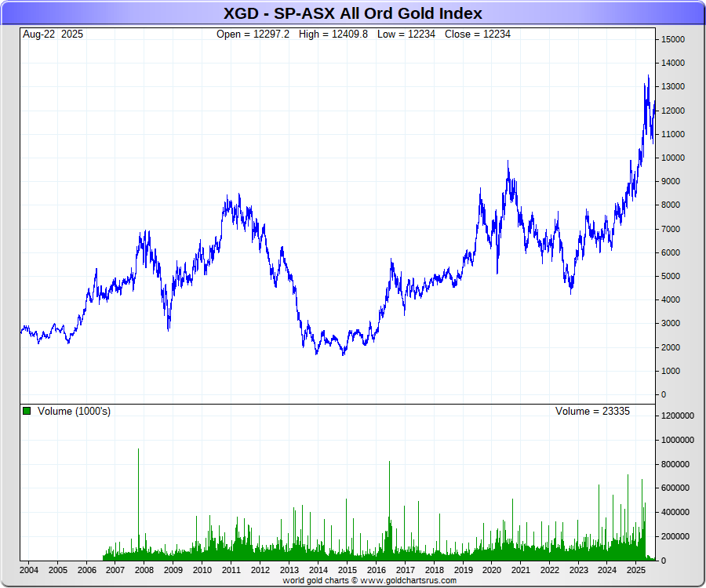Click the 2019 year label
706x588 pixels.
(464, 570)
